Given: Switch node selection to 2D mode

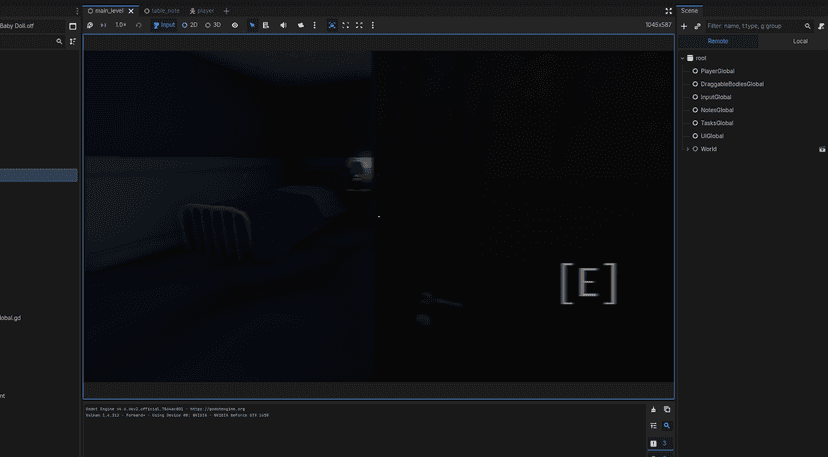Looking at the screenshot, I should [190, 25].
